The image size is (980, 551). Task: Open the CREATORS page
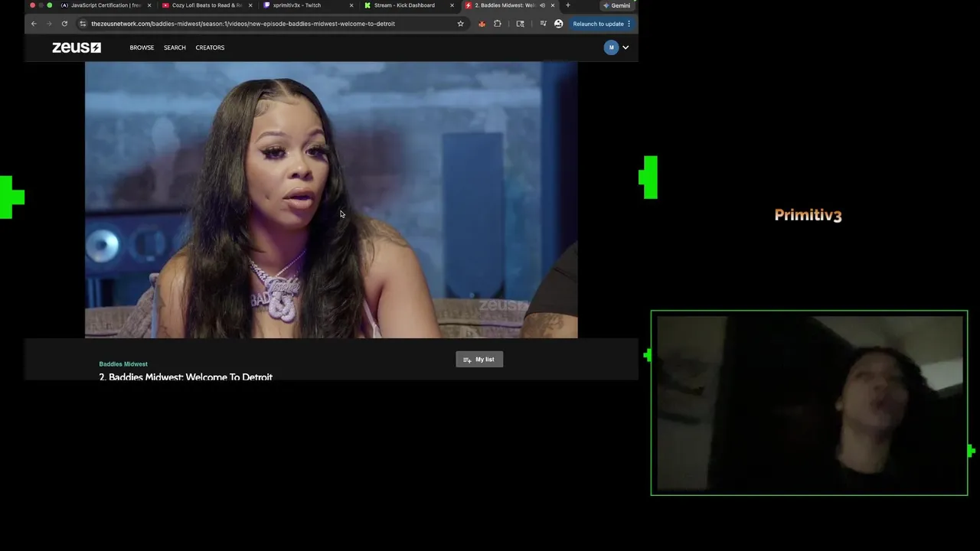[x=210, y=47]
